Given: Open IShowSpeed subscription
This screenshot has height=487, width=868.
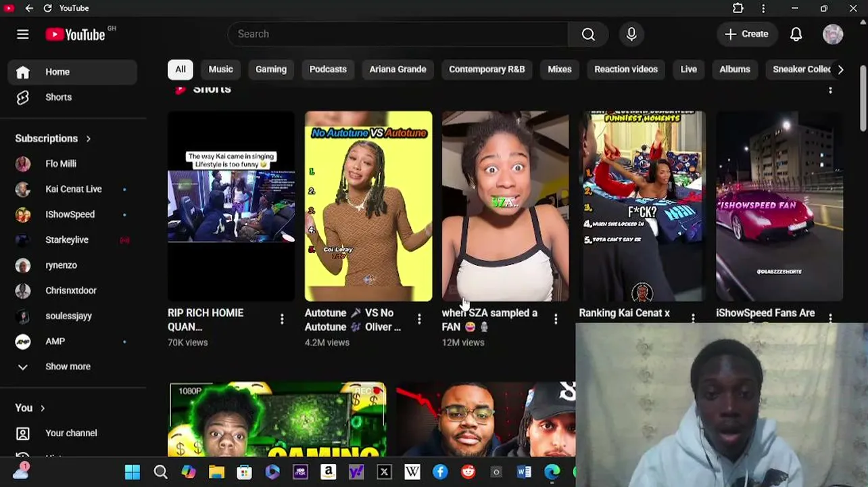Looking at the screenshot, I should click(x=72, y=214).
